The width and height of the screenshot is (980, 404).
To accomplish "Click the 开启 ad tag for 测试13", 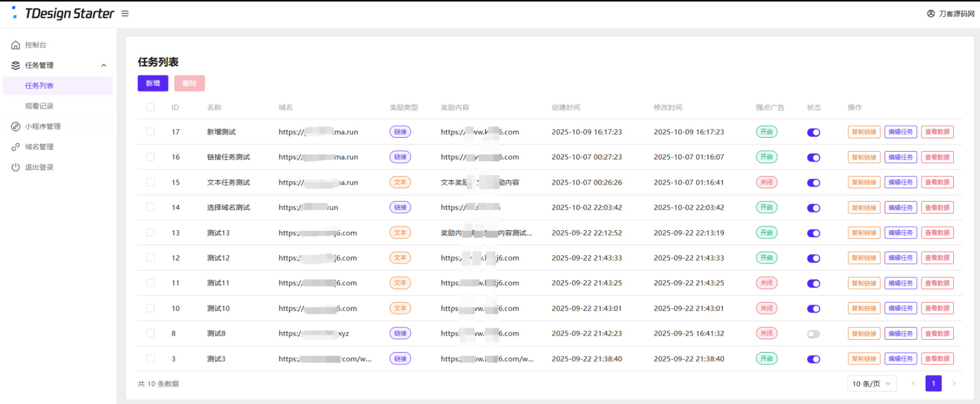I will point(766,233).
